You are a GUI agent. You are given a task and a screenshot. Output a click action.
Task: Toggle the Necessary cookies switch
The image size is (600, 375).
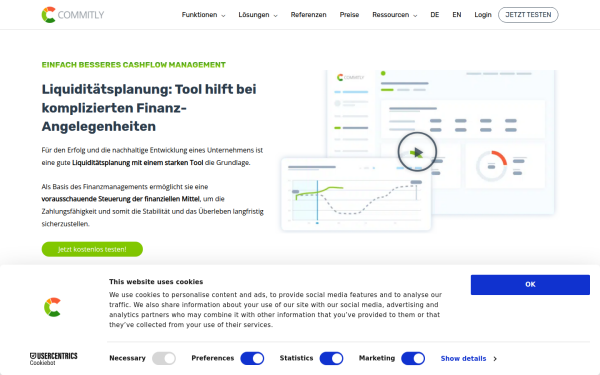tap(164, 359)
